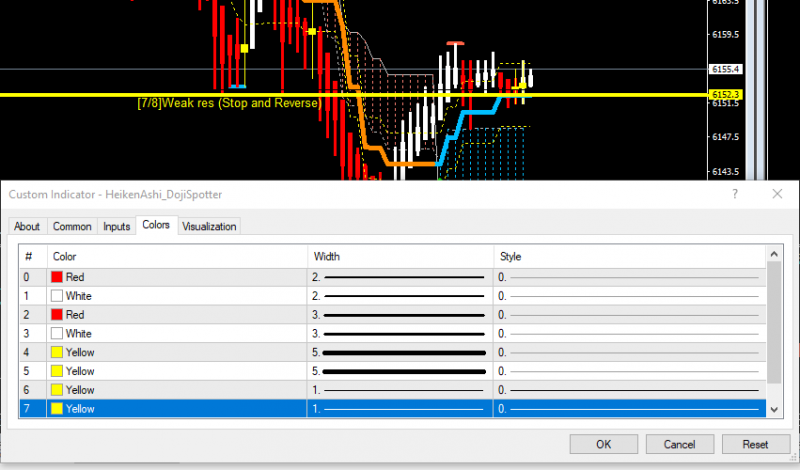Viewport: 800px width, 470px height.
Task: Open the width option of row 3
Action: point(400,334)
